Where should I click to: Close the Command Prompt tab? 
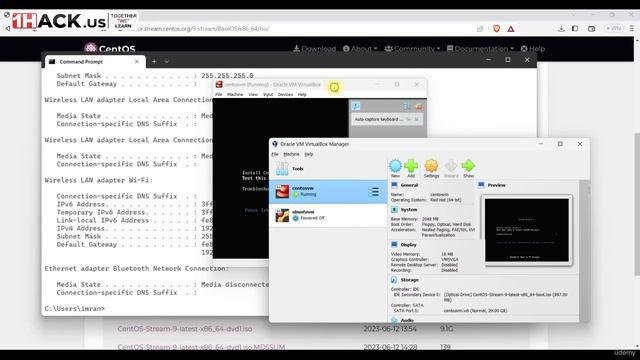137,62
